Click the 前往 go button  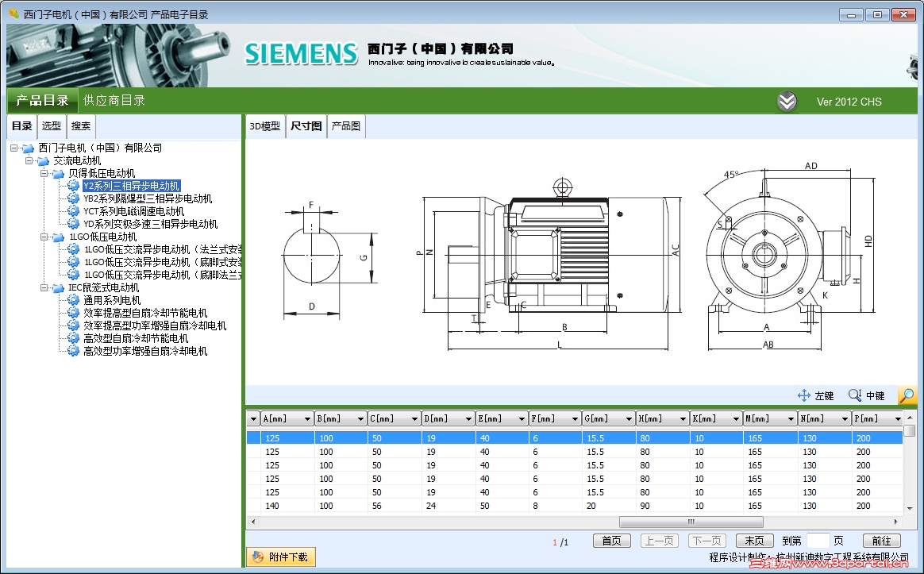[882, 541]
